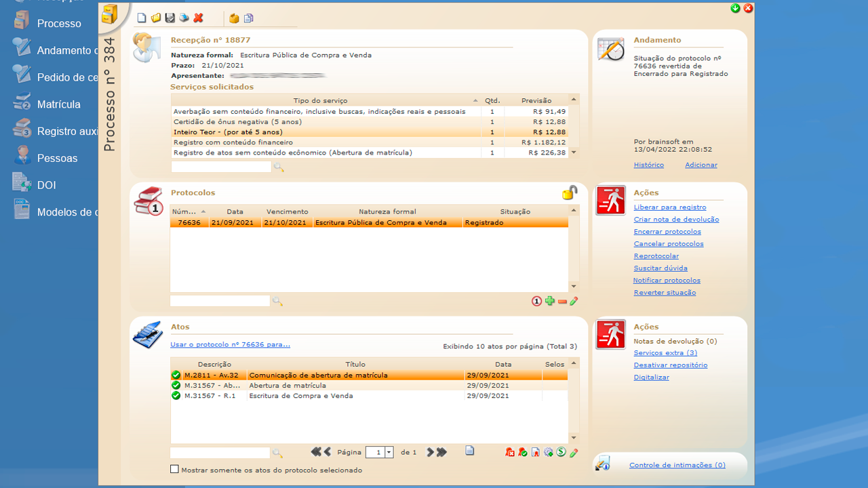Open the Histórico link in Andamento
Viewport: 868px width, 488px height.
[x=649, y=165]
